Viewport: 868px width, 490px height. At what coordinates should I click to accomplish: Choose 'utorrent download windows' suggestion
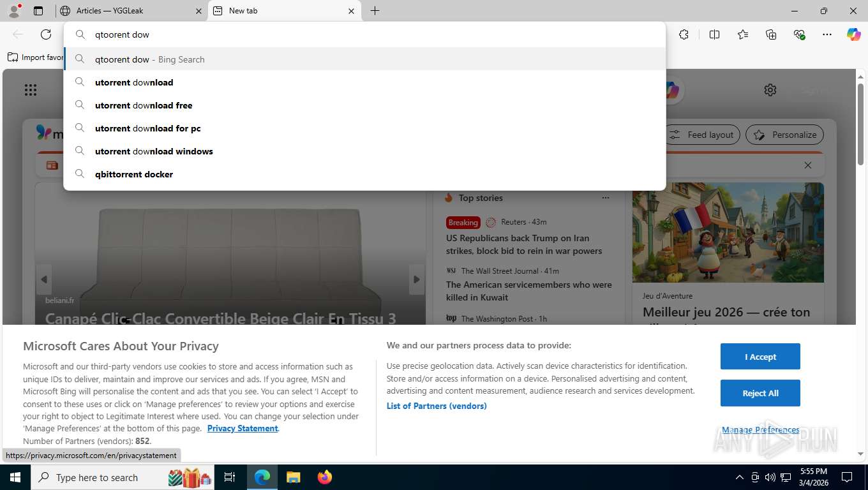point(364,151)
